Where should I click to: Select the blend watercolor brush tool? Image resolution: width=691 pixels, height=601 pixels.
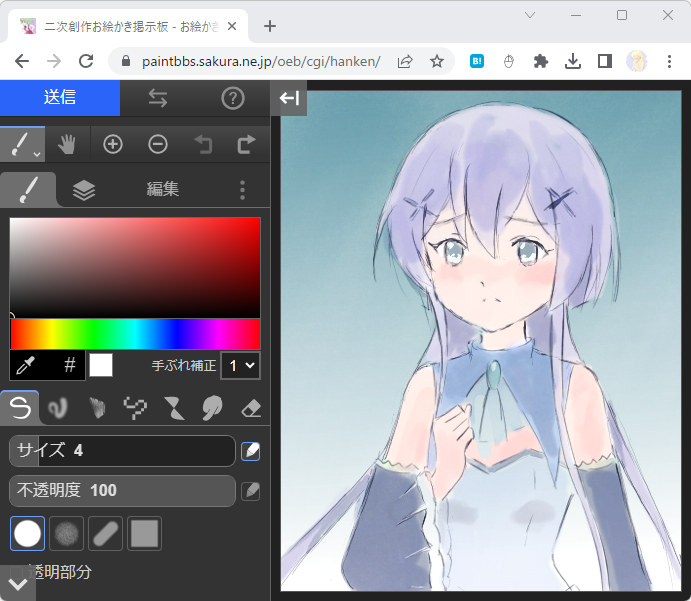point(58,408)
